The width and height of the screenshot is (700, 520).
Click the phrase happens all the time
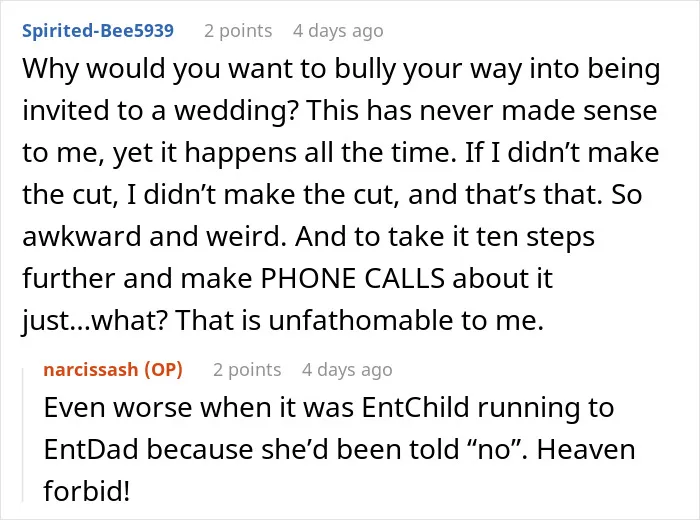pyautogui.click(x=321, y=153)
